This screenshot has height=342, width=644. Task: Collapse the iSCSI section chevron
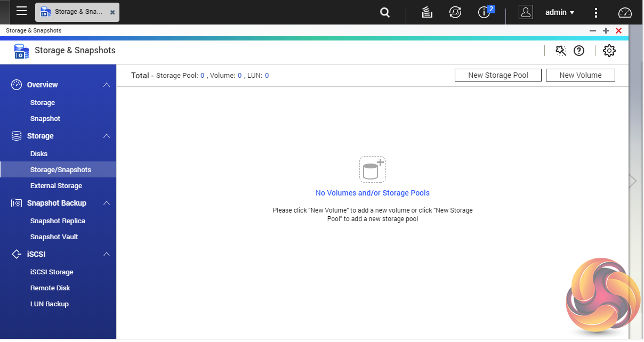click(107, 254)
